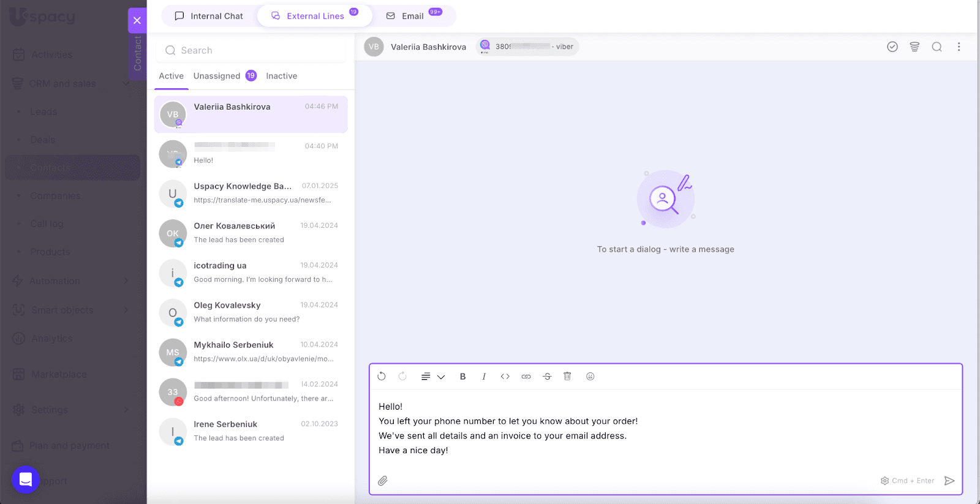Image resolution: width=980 pixels, height=504 pixels.
Task: Click the VB avatar in chat header
Action: pos(374,47)
